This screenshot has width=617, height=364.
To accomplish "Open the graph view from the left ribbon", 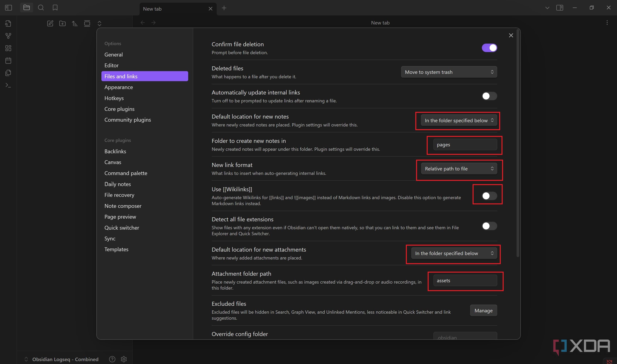I will pyautogui.click(x=8, y=36).
